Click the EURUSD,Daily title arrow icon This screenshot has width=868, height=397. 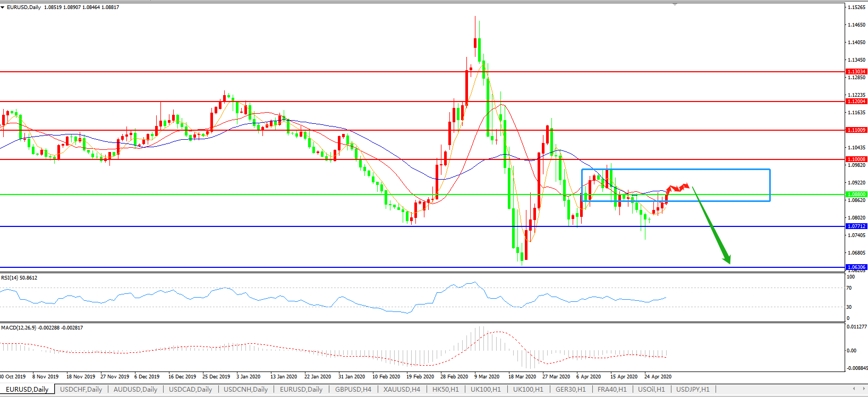coord(3,7)
